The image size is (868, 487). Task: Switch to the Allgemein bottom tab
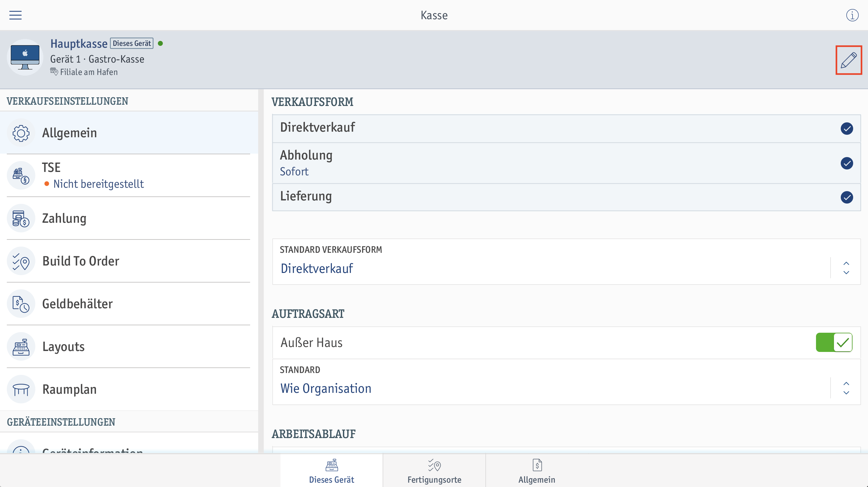tap(537, 471)
